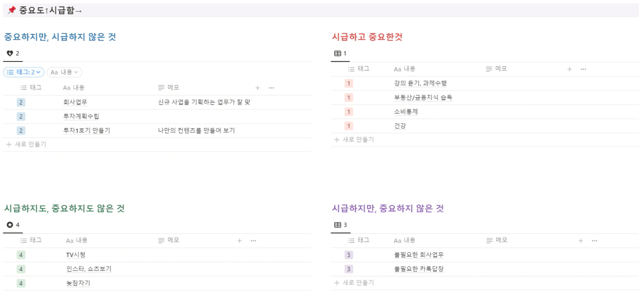Expand the 내용 filter chip dropdown

[64, 72]
